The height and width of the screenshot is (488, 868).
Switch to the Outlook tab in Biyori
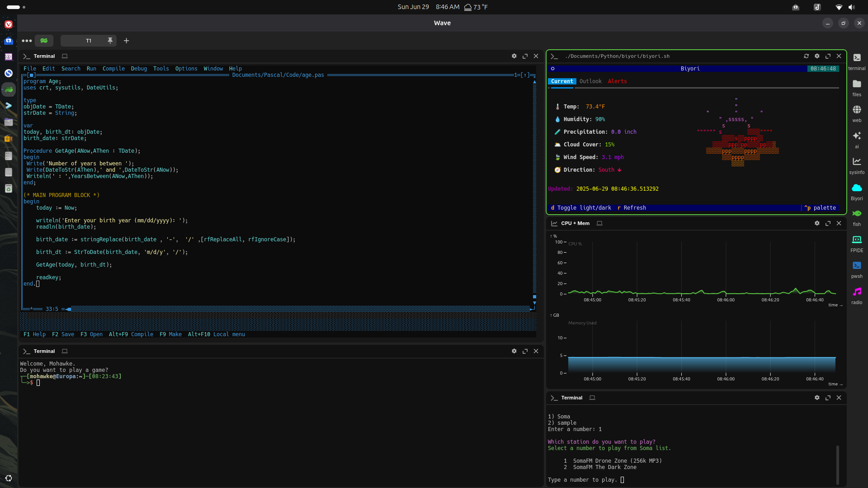tap(590, 81)
